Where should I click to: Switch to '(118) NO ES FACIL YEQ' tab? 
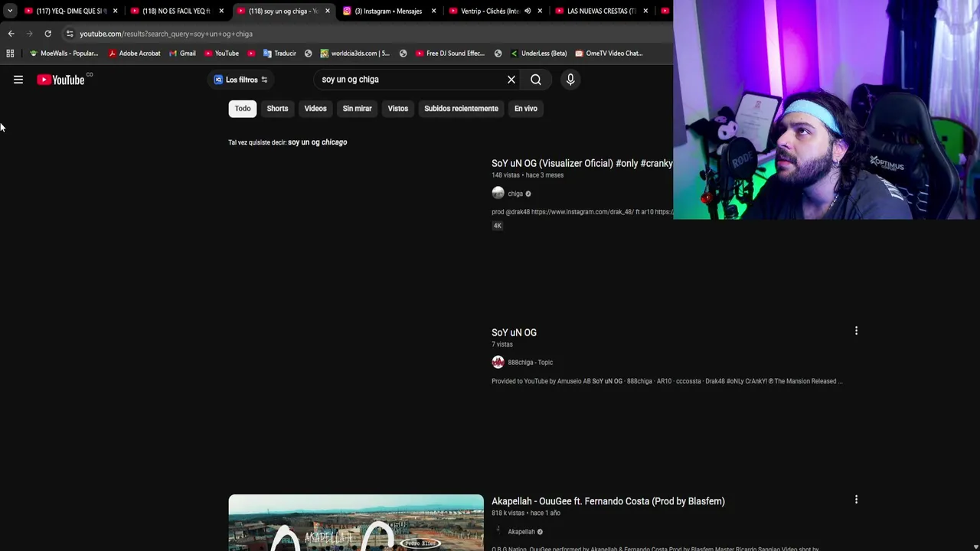176,11
